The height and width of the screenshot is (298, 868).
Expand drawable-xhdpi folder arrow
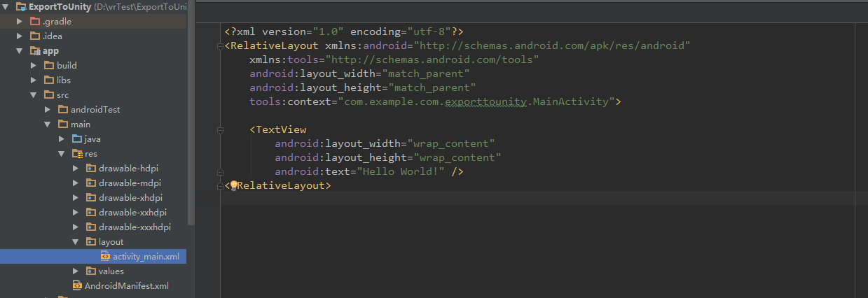[76, 197]
